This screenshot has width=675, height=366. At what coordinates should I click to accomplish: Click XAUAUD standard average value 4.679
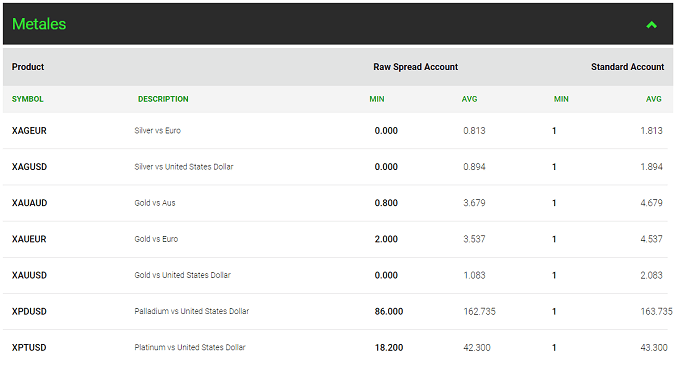tap(651, 203)
